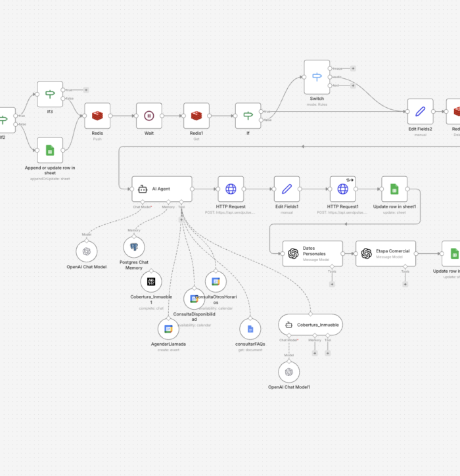Image resolution: width=460 pixels, height=476 pixels.
Task: Click plus on Switch's top output
Action: [x=353, y=68]
